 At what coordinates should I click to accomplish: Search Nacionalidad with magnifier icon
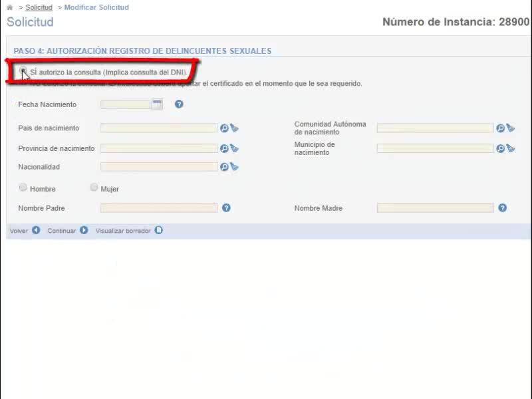coord(224,167)
